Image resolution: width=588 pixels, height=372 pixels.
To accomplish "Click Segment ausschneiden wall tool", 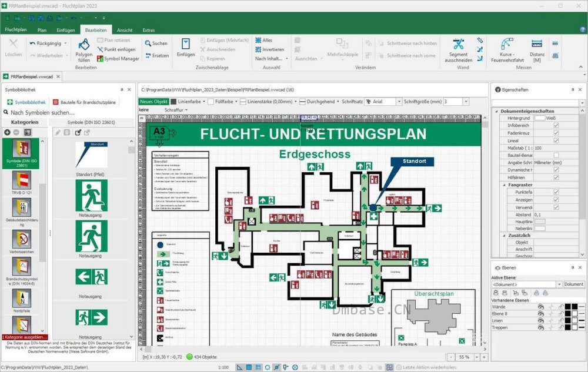I will pyautogui.click(x=458, y=50).
